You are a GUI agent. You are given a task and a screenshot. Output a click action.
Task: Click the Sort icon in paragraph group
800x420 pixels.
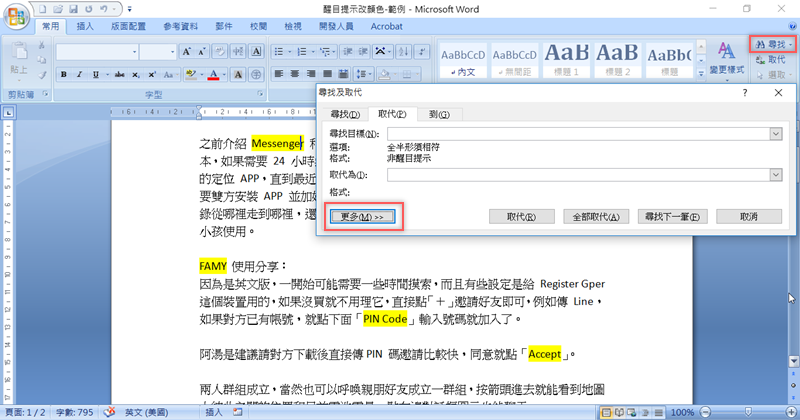(x=404, y=52)
